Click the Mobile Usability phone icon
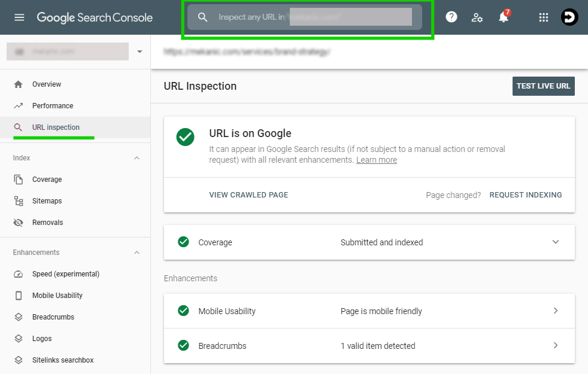Viewport: 588px width, 374px height. click(19, 296)
